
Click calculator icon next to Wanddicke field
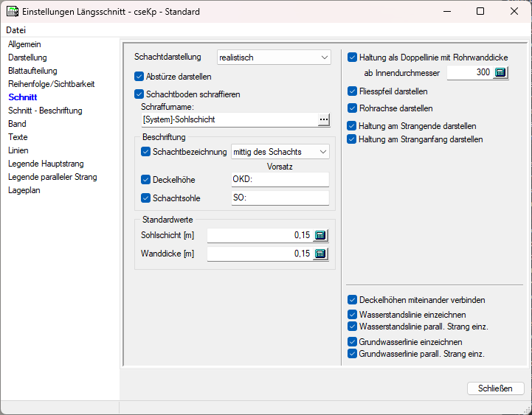click(x=320, y=254)
